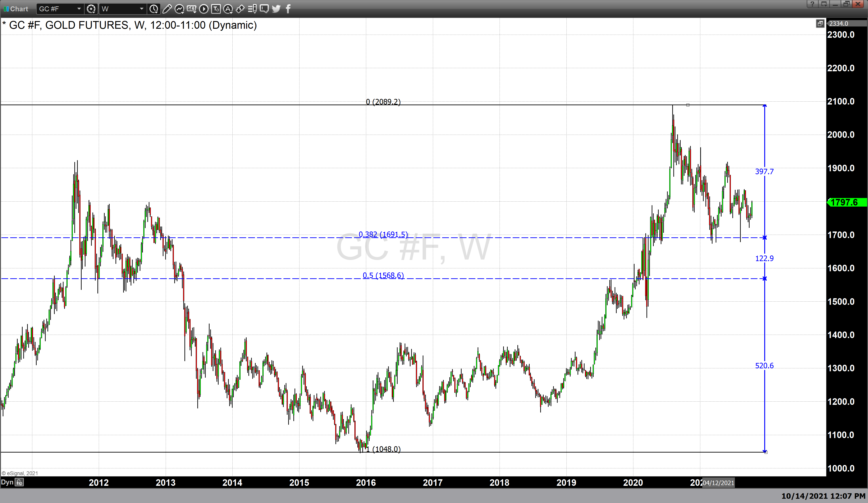This screenshot has width=868, height=503.
Task: Click the Dyn scaling mode button
Action: click(7, 482)
